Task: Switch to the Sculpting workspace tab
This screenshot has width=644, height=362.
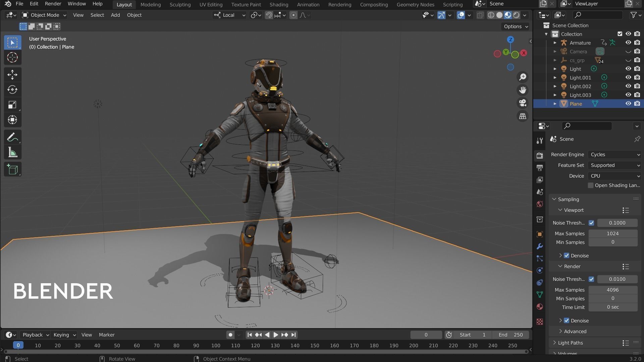Action: pos(180,4)
